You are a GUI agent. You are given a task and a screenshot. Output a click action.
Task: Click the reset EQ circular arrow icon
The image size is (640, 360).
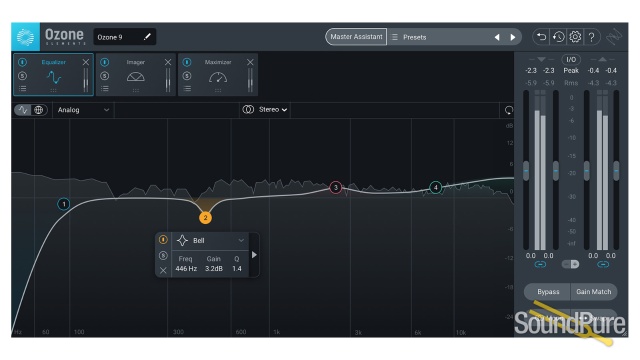click(509, 110)
